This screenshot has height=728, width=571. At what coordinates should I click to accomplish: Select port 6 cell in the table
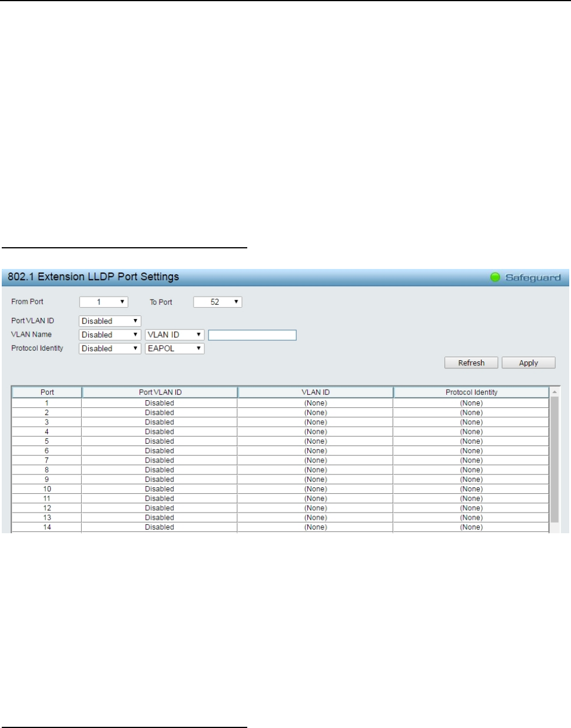tap(47, 451)
